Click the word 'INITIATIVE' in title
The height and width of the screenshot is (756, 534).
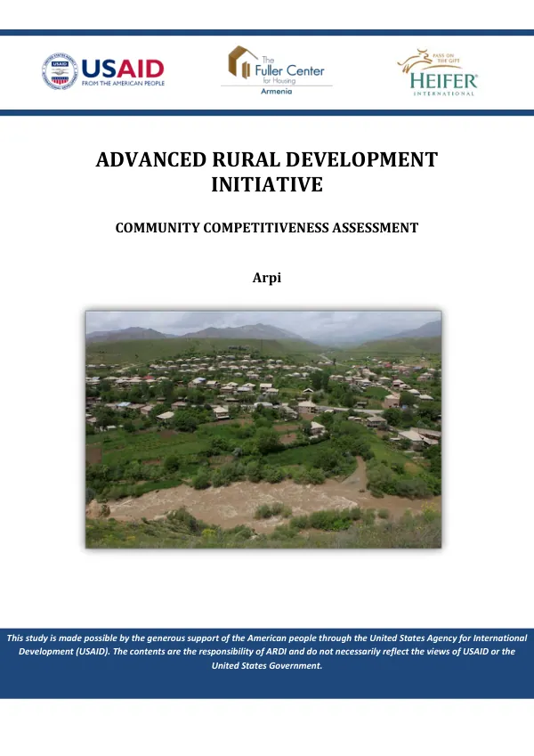(267, 184)
